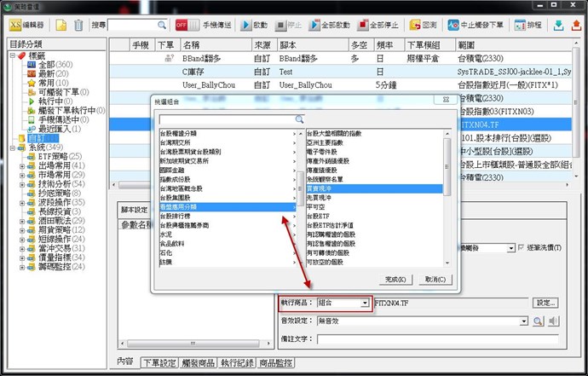Open the 執行商品 組合 dropdown
The height and width of the screenshot is (376, 588).
click(x=365, y=303)
